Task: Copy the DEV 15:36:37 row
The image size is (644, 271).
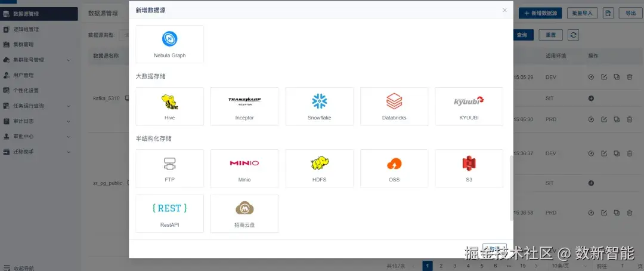Action: (617, 153)
